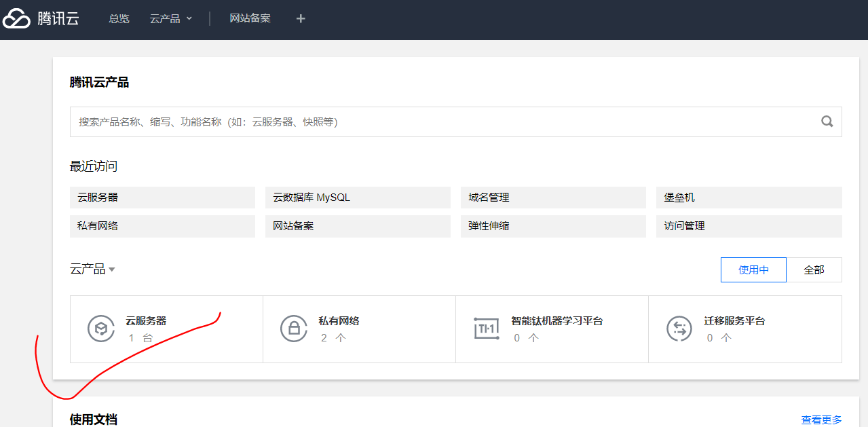Open recently visited 网站备案

(358, 226)
